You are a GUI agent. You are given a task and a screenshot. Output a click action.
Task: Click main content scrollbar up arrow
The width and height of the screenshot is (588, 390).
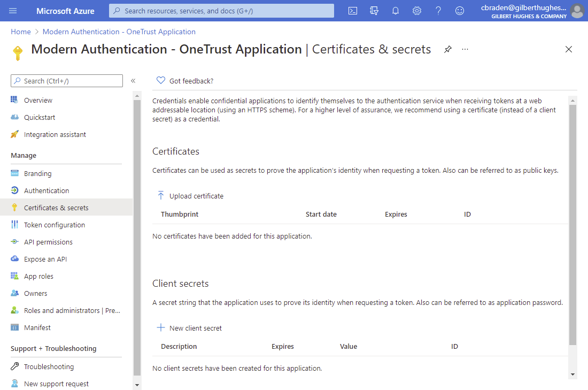572,101
